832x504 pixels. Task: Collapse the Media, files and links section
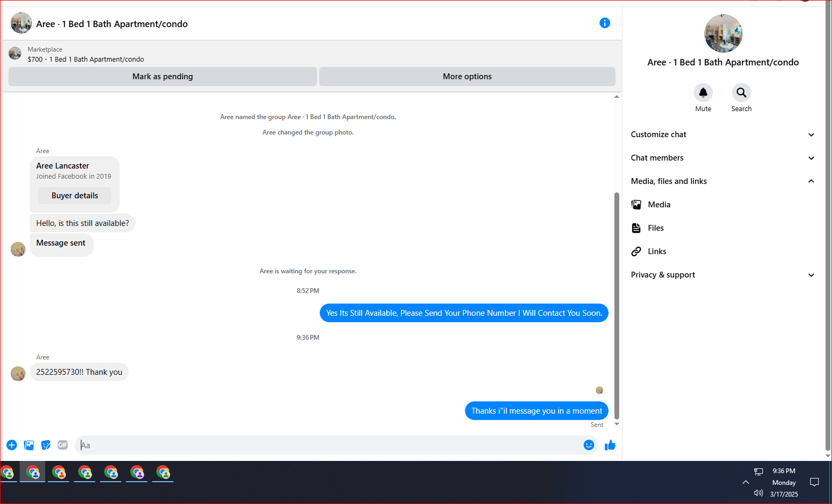click(722, 181)
